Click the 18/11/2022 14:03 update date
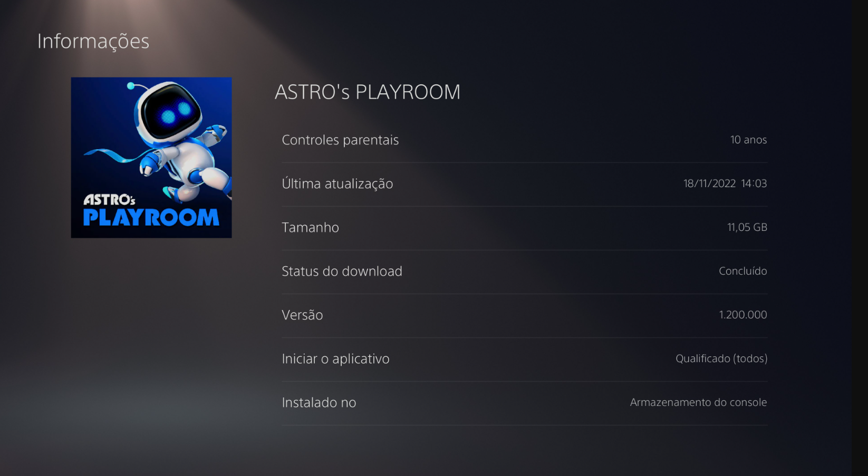This screenshot has height=476, width=868. click(x=725, y=183)
